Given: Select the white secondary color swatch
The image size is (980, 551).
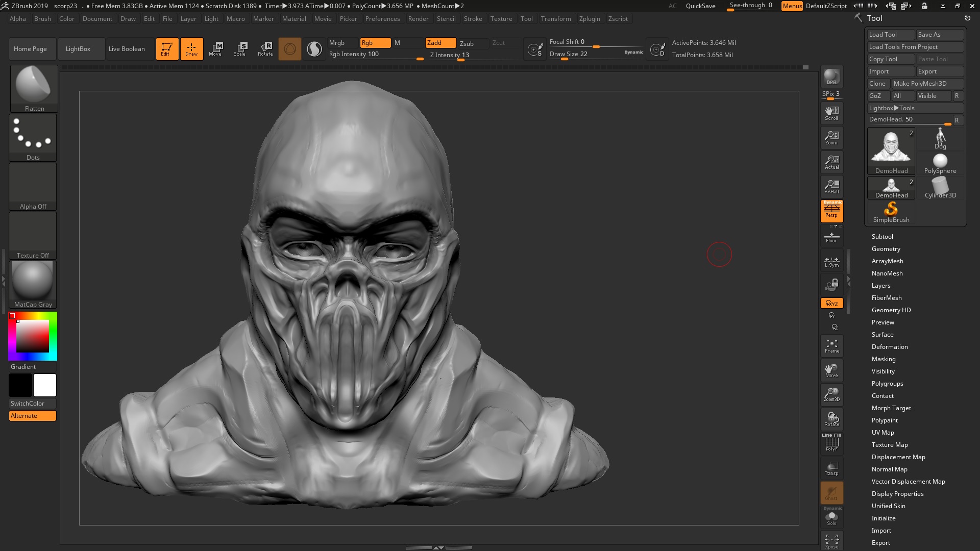Looking at the screenshot, I should (x=45, y=385).
